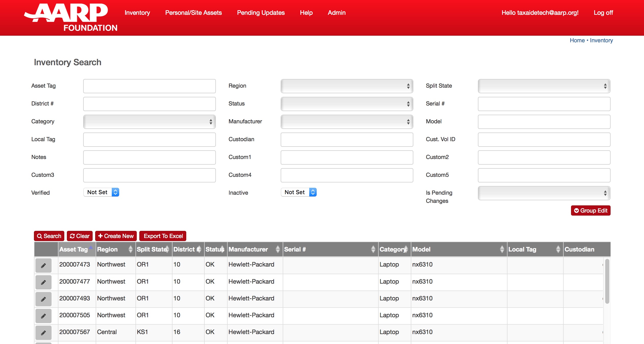Screen dimensions: 644x344
Task: Focus the Notes input field
Action: click(150, 157)
